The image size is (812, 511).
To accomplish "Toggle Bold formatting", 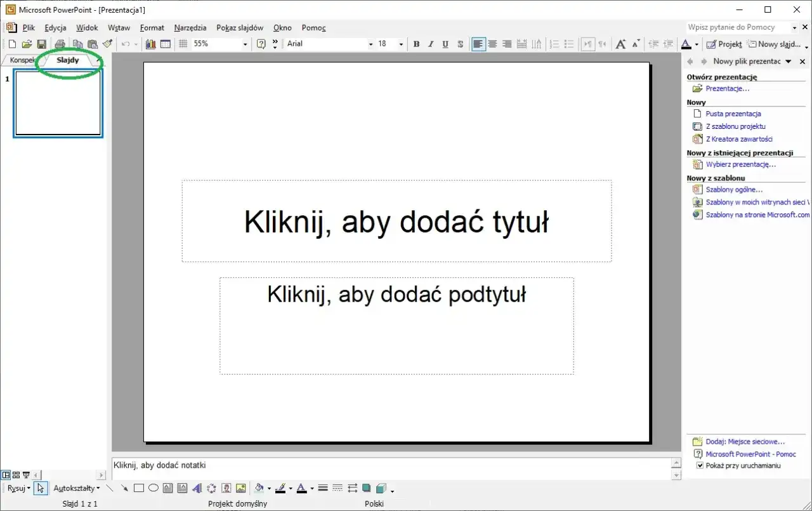I will (x=416, y=44).
